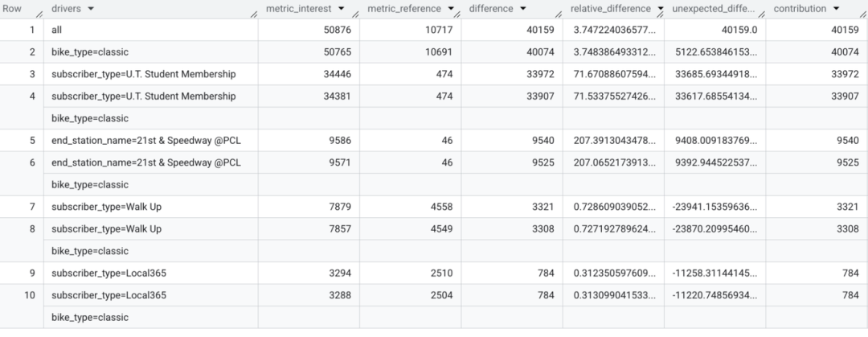Select 21st & Speedway @PCL cell in row 6

pyautogui.click(x=150, y=163)
